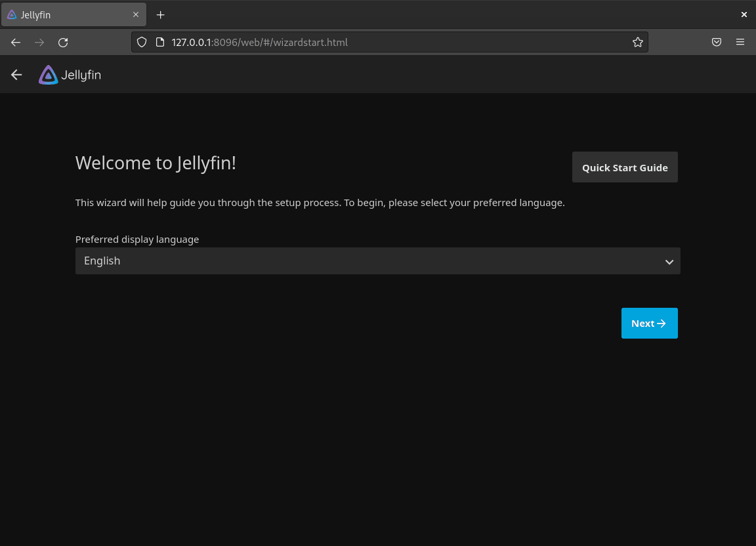Click the Next button
Viewport: 756px width, 546px height.
tap(649, 323)
